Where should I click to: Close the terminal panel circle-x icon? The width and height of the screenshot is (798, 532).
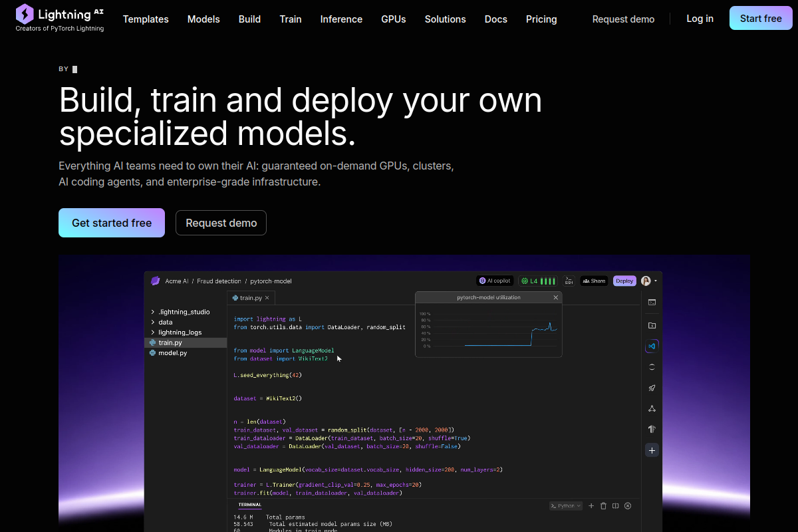tap(627, 506)
